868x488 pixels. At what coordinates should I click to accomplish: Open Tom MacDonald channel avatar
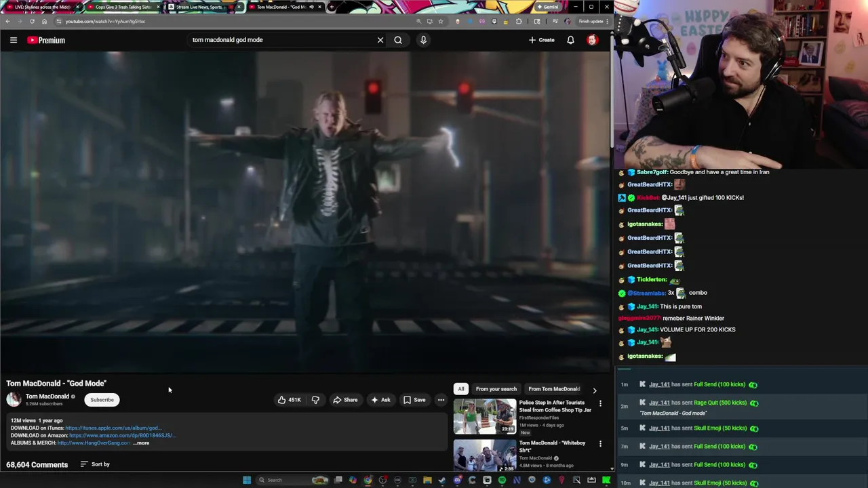[x=14, y=399]
